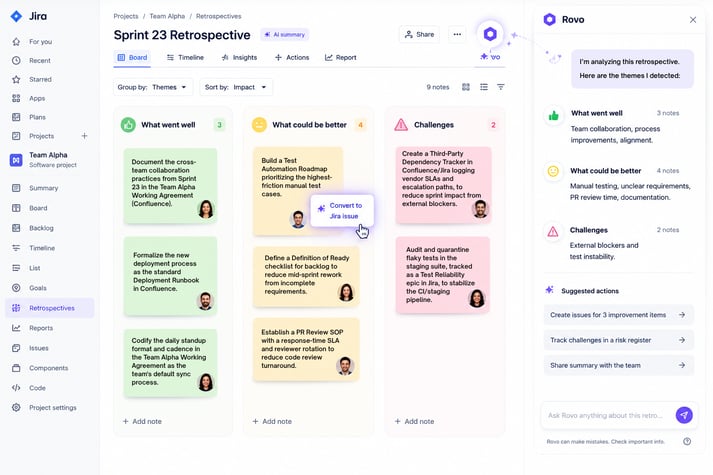713x475 pixels.
Task: Open the Group by Themes dropdown
Action: pos(152,87)
